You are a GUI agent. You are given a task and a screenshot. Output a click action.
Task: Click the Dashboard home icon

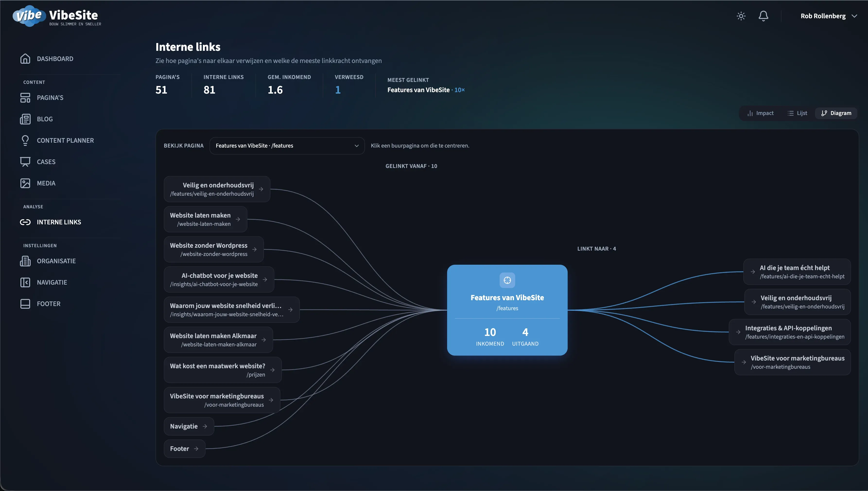click(x=25, y=59)
